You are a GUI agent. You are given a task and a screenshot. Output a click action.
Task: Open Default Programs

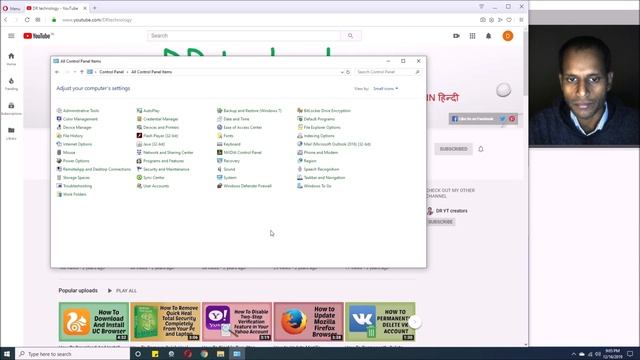316,119
